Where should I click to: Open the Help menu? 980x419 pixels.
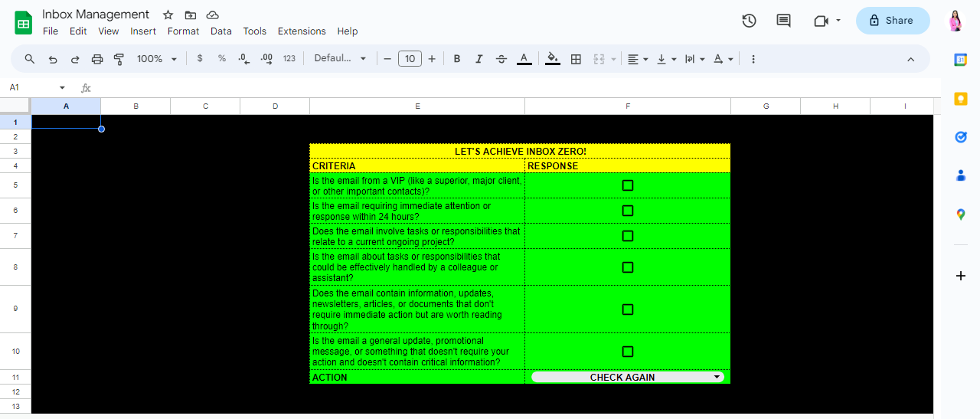click(348, 31)
